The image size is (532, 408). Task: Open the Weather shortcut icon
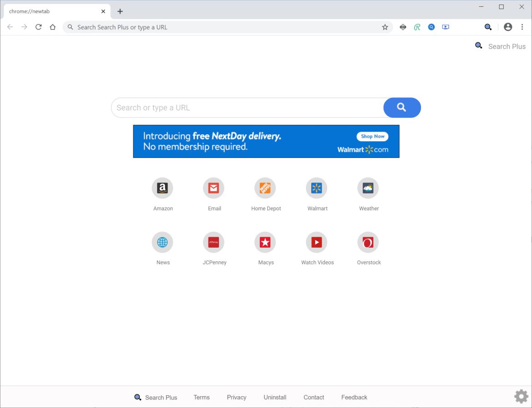tap(368, 188)
